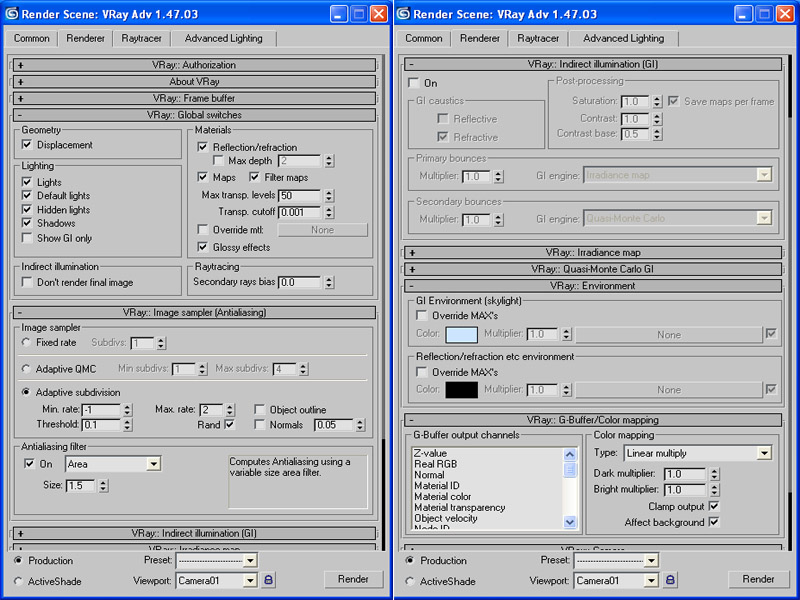
Task: Select Adaptive QMC image sampler
Action: [x=26, y=368]
